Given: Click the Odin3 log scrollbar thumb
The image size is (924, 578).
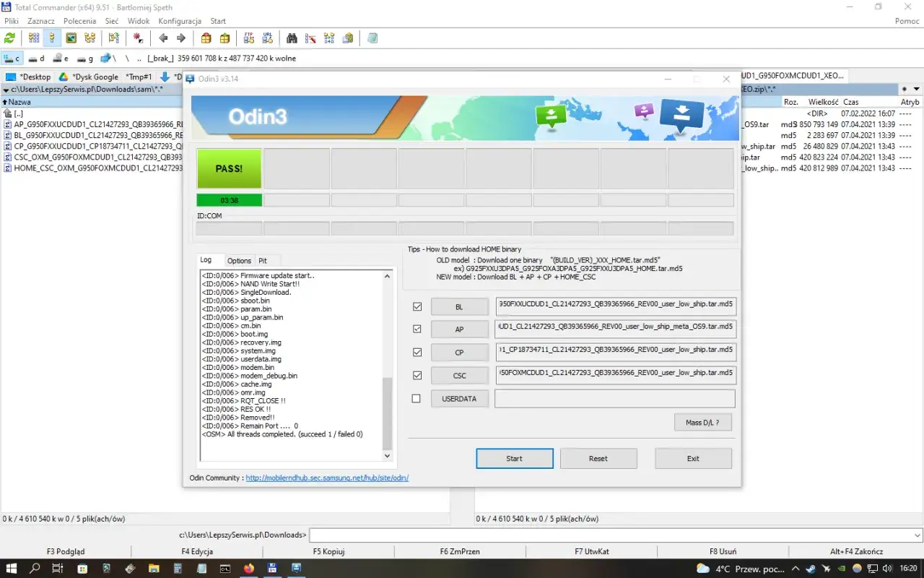Looking at the screenshot, I should [387, 413].
